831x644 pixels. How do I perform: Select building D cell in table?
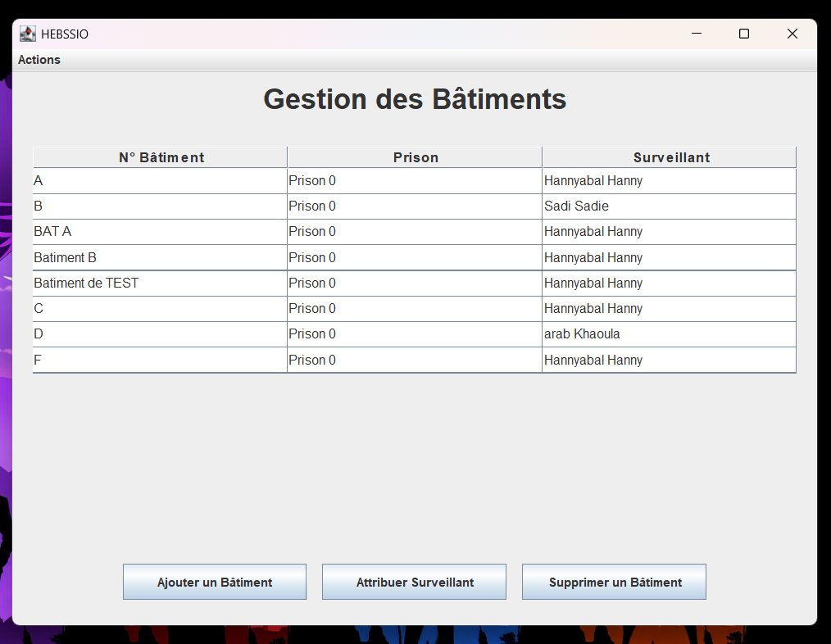[160, 334]
